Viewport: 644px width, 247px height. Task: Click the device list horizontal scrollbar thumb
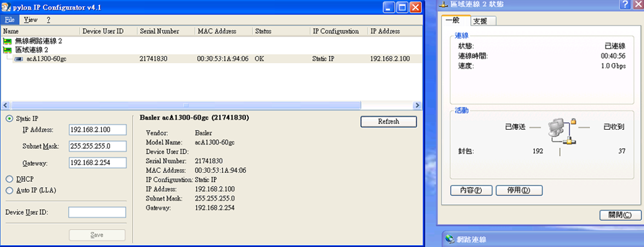(186, 105)
